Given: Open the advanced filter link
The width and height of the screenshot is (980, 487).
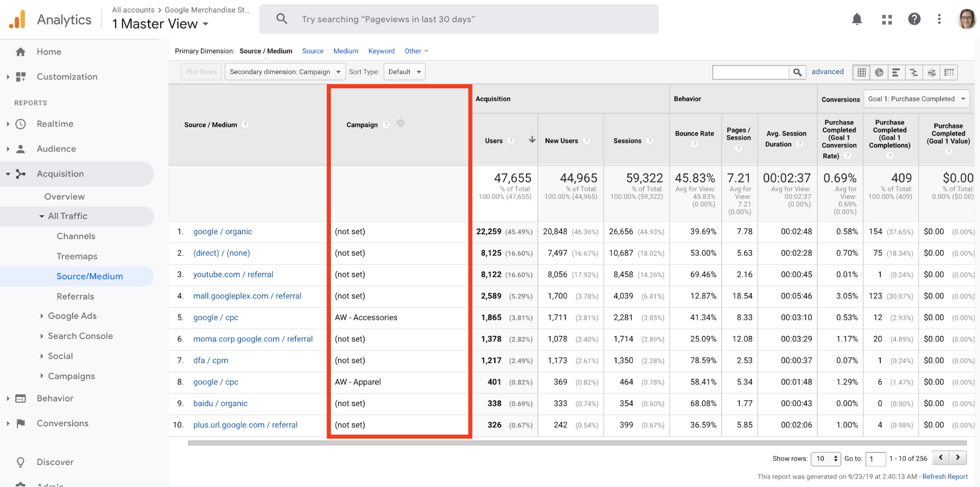Looking at the screenshot, I should pos(828,72).
